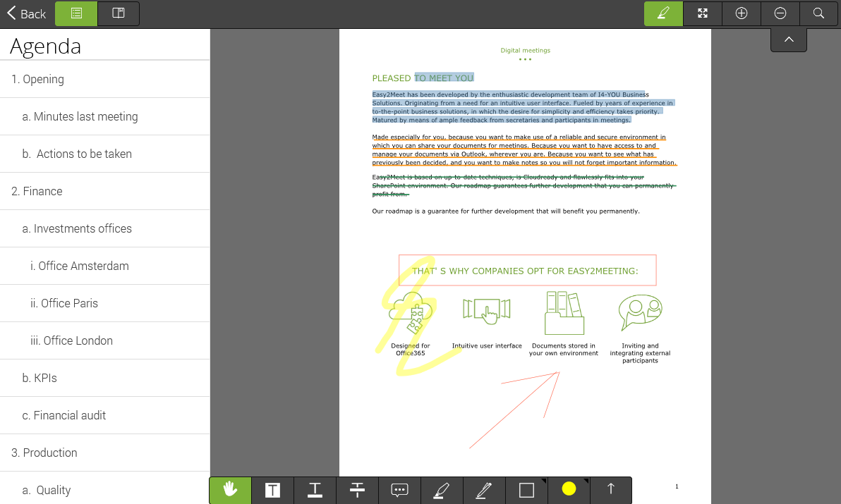The image size is (841, 504).
Task: Enter full screen mode
Action: tap(703, 13)
